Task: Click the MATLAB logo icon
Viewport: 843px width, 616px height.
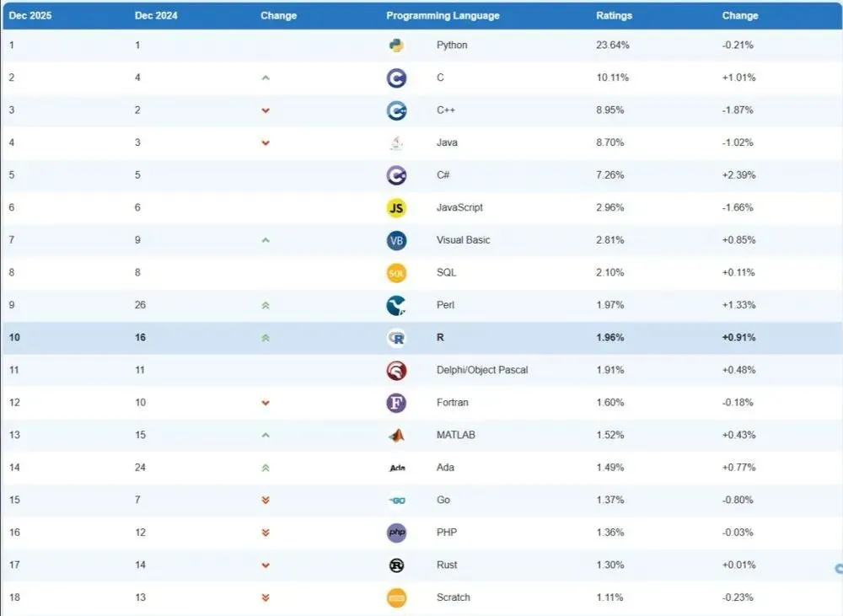Action: pyautogui.click(x=396, y=436)
